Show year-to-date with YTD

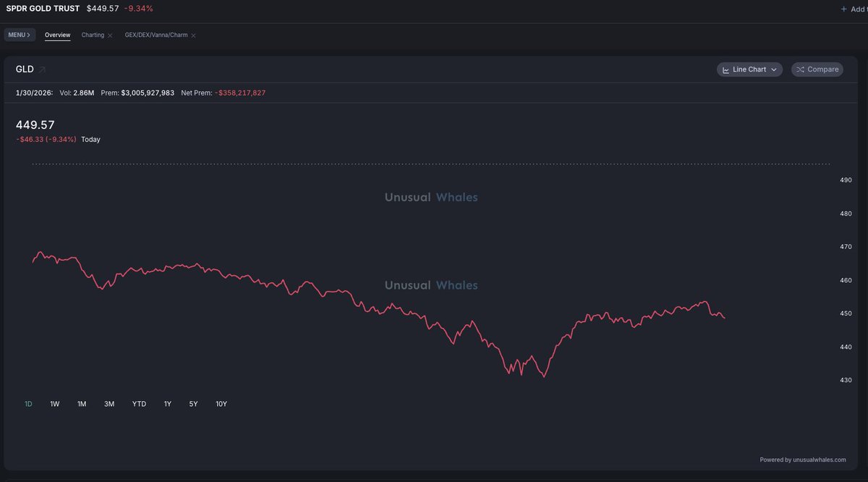[139, 404]
